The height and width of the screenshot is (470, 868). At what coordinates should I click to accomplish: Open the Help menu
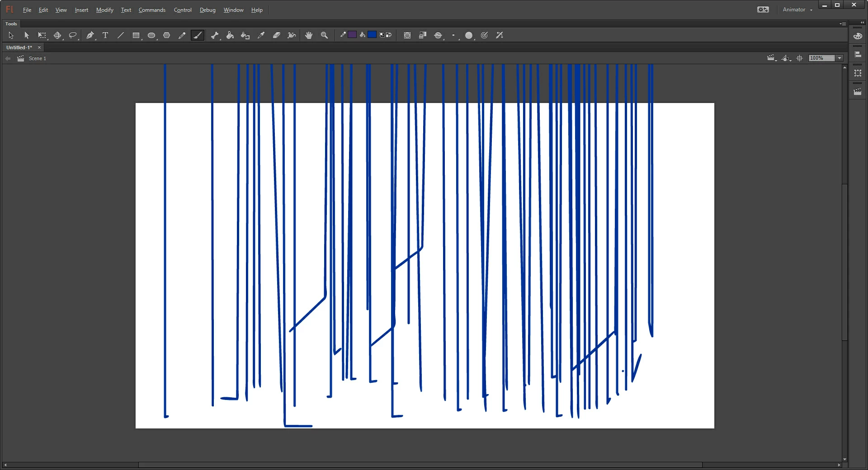(257, 10)
